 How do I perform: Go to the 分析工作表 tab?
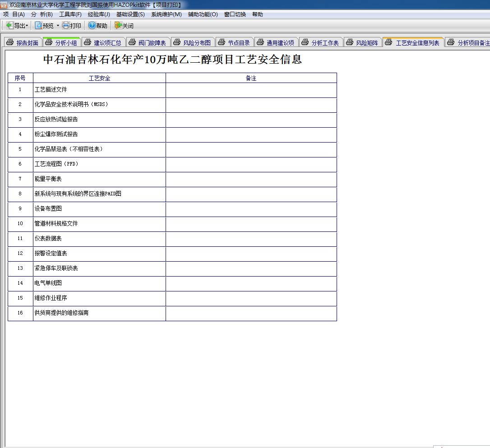tap(321, 42)
